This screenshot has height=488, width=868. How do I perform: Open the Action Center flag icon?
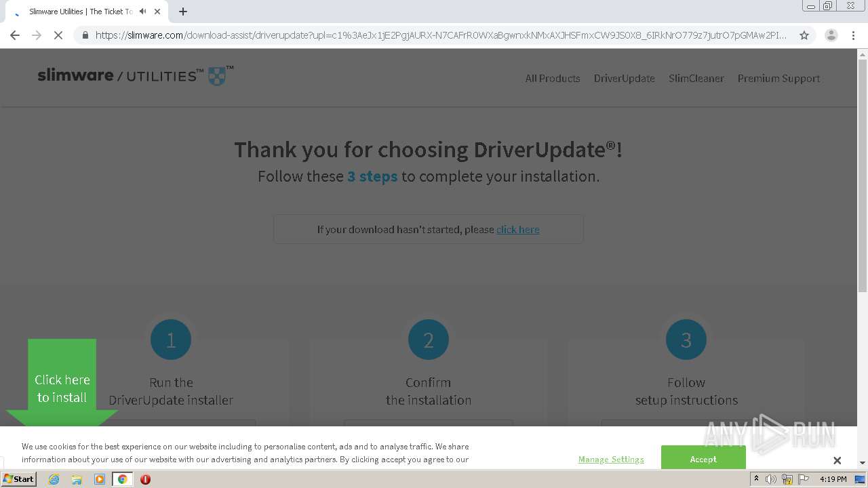[x=804, y=479]
